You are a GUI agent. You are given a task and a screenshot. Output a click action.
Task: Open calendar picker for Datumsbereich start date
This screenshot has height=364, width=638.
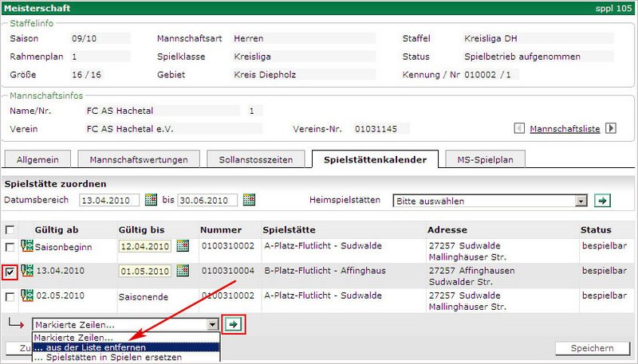point(152,200)
